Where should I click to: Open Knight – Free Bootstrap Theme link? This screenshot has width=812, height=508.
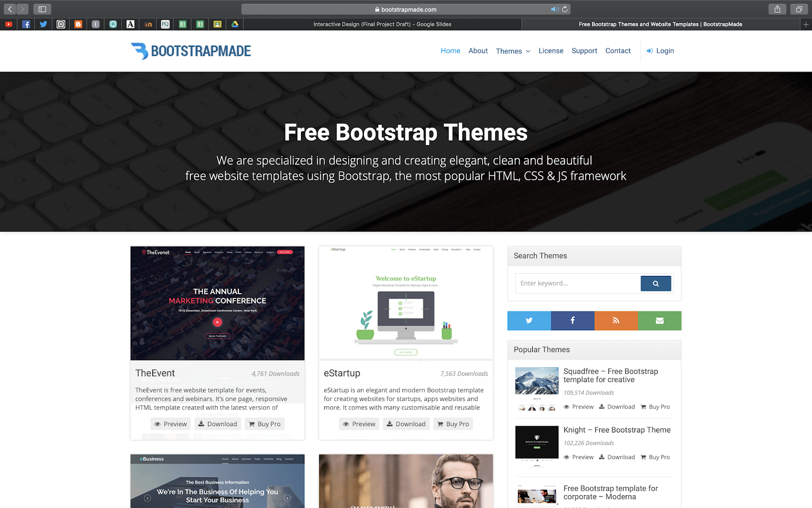[x=617, y=430]
